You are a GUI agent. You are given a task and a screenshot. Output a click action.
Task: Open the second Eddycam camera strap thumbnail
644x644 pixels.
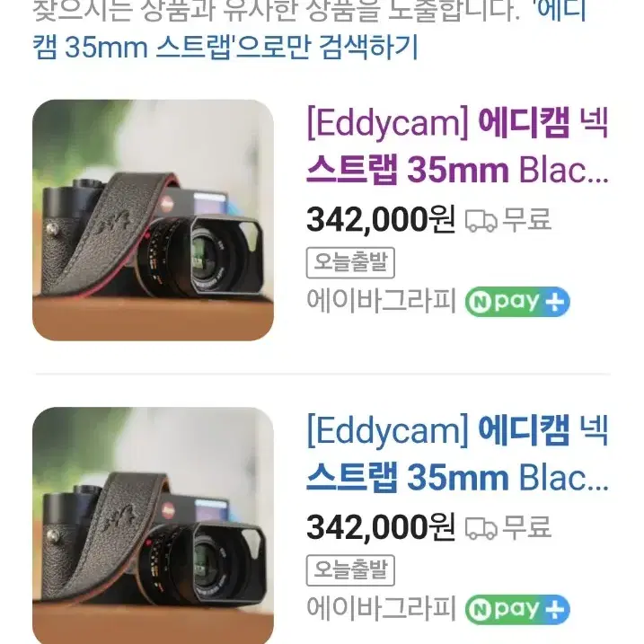pos(153,525)
